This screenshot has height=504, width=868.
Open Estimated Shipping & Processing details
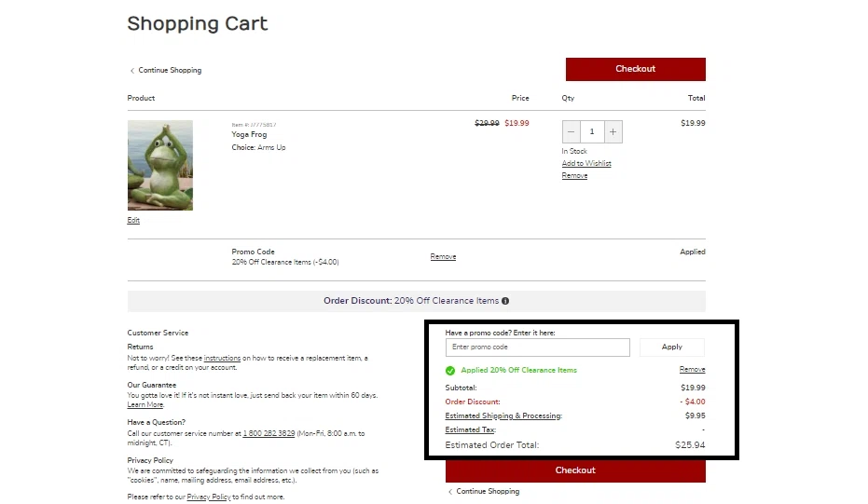click(x=503, y=416)
